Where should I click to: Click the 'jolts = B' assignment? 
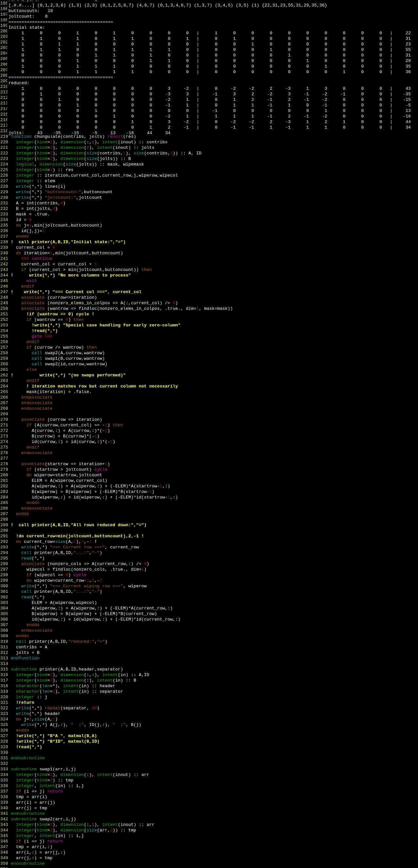click(x=28, y=653)
